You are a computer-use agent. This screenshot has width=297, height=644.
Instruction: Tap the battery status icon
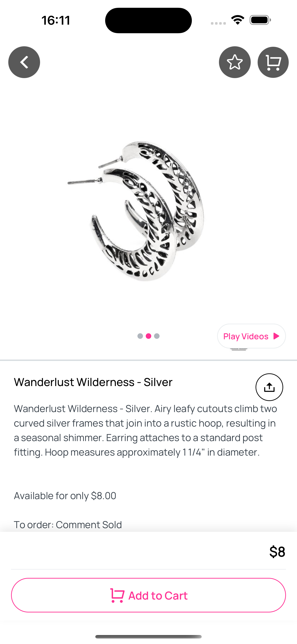point(260,20)
